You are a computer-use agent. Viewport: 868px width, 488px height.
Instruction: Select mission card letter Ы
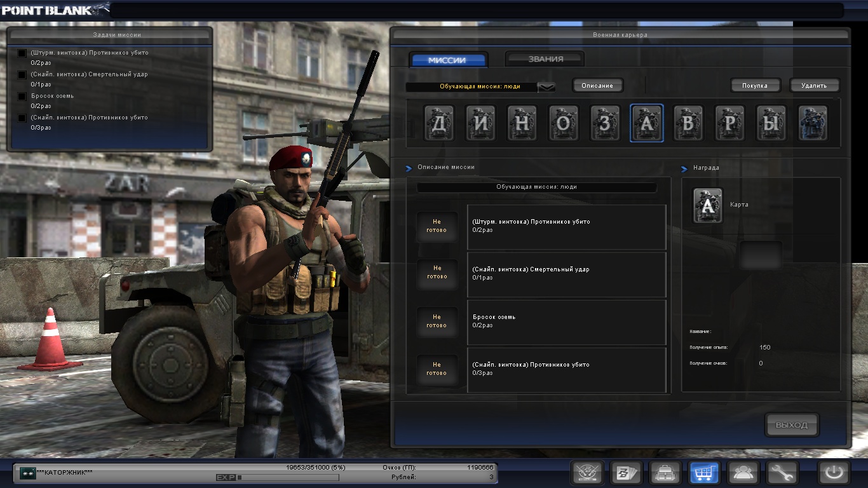pyautogui.click(x=771, y=123)
